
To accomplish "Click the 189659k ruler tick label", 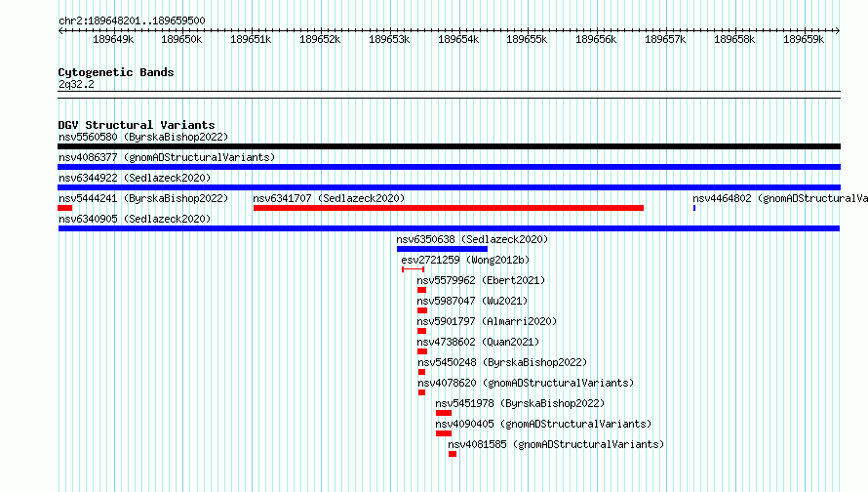I will [804, 39].
